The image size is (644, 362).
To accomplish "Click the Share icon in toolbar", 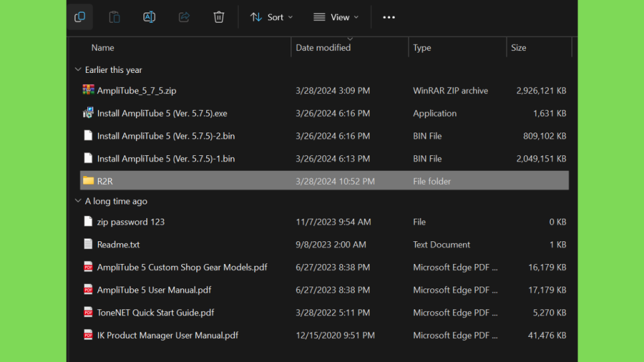I will point(184,17).
